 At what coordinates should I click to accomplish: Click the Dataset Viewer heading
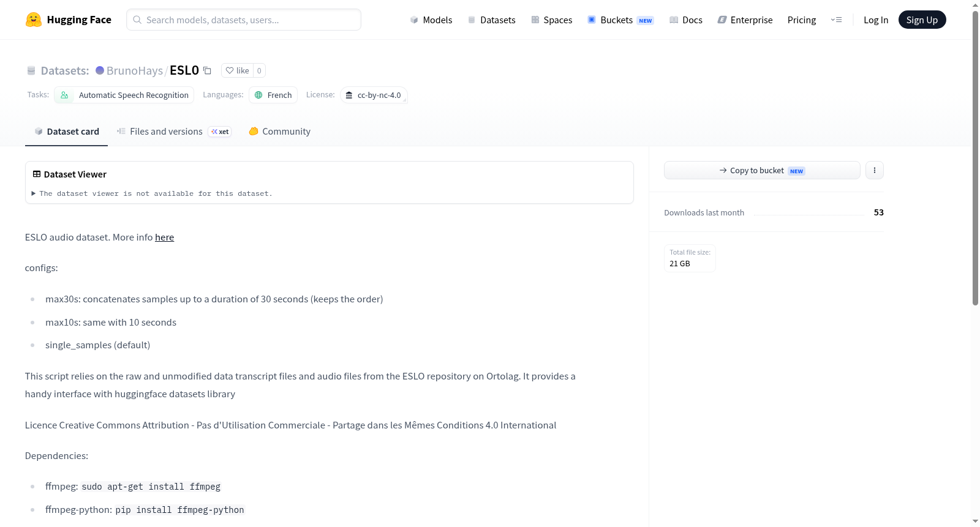(x=75, y=174)
